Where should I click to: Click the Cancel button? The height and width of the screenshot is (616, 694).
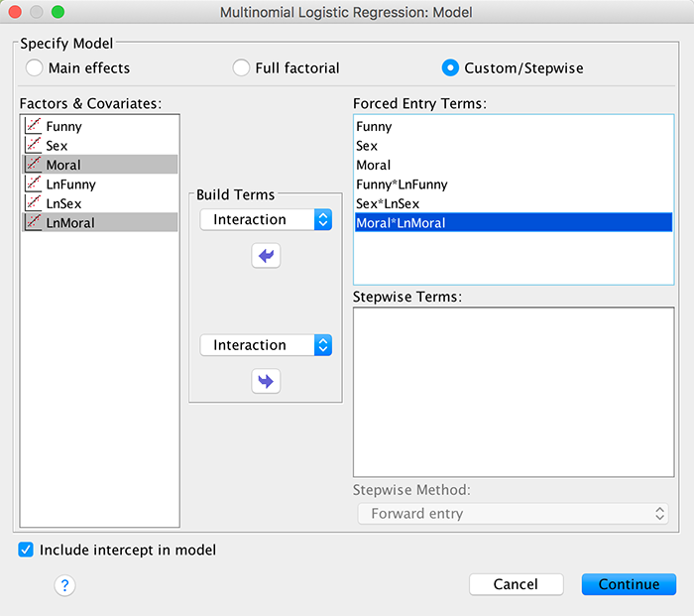tap(516, 584)
